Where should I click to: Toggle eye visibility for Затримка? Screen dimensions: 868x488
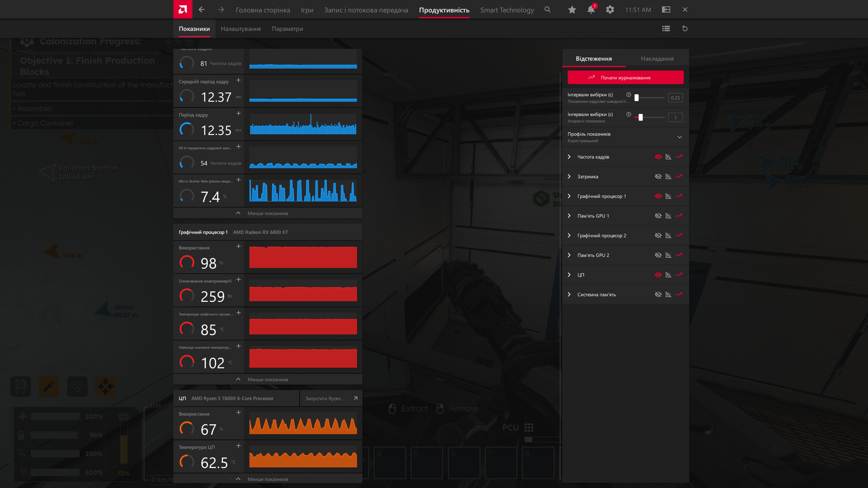coord(658,176)
